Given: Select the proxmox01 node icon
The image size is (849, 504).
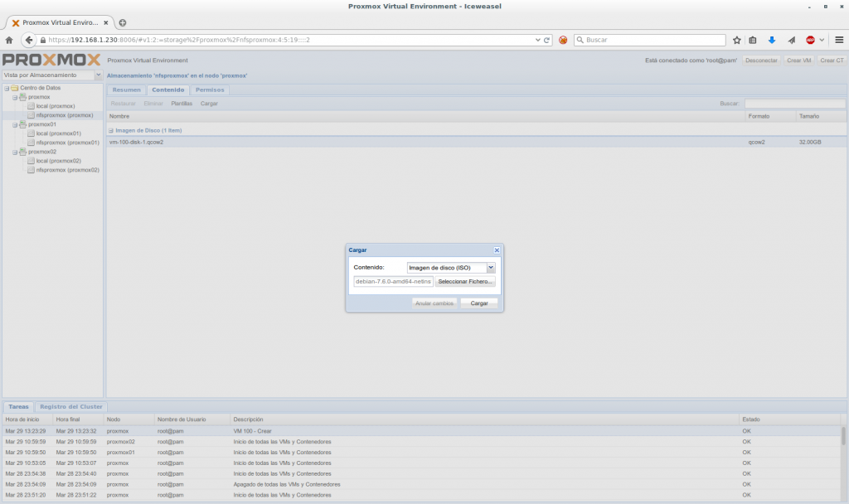Looking at the screenshot, I should coord(22,124).
